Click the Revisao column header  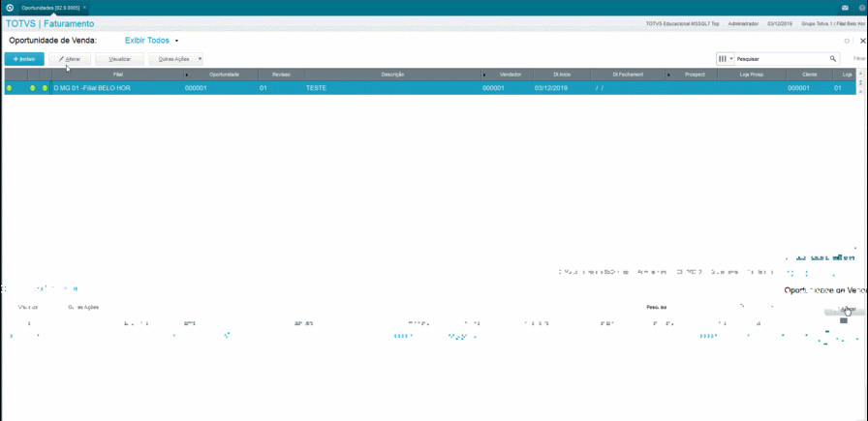pos(281,75)
